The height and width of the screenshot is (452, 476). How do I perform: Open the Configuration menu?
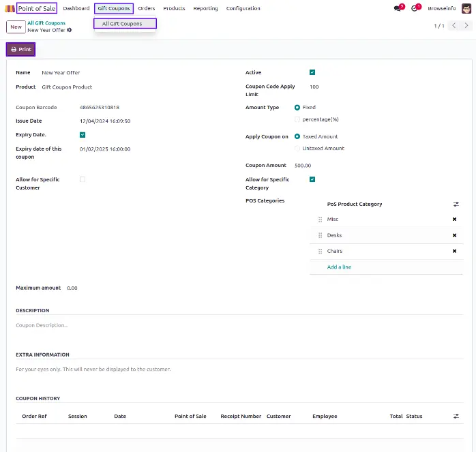point(243,8)
